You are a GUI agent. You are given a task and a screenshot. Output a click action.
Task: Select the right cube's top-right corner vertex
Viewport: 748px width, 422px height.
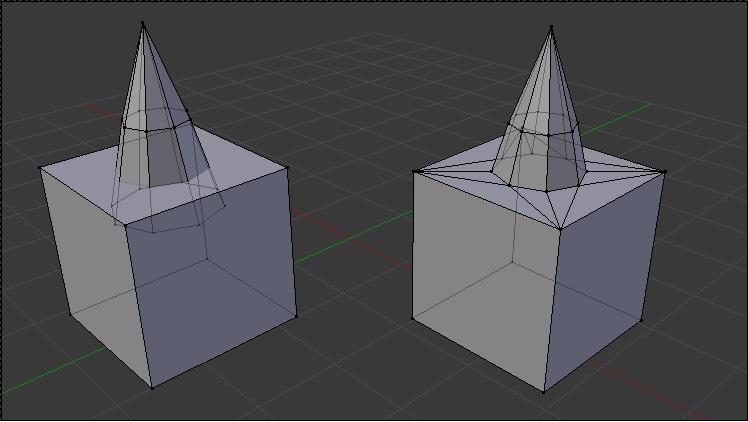coord(665,172)
